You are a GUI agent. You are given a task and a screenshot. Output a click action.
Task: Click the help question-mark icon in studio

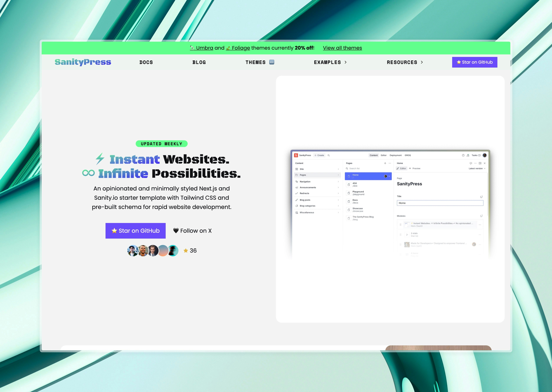(x=463, y=155)
